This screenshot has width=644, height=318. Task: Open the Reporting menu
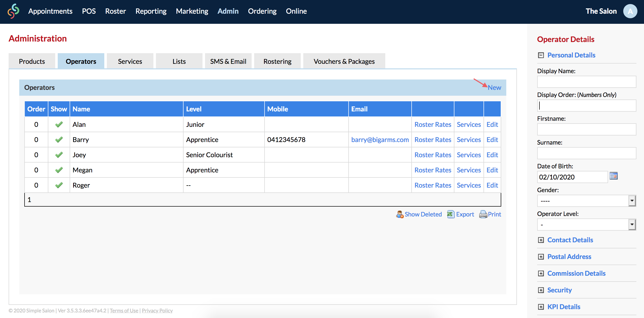tap(151, 11)
